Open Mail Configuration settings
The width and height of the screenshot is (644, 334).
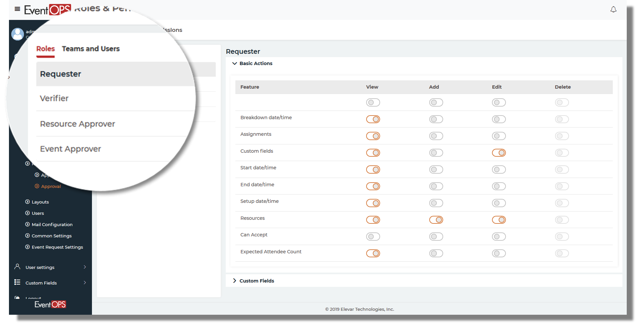click(x=52, y=224)
